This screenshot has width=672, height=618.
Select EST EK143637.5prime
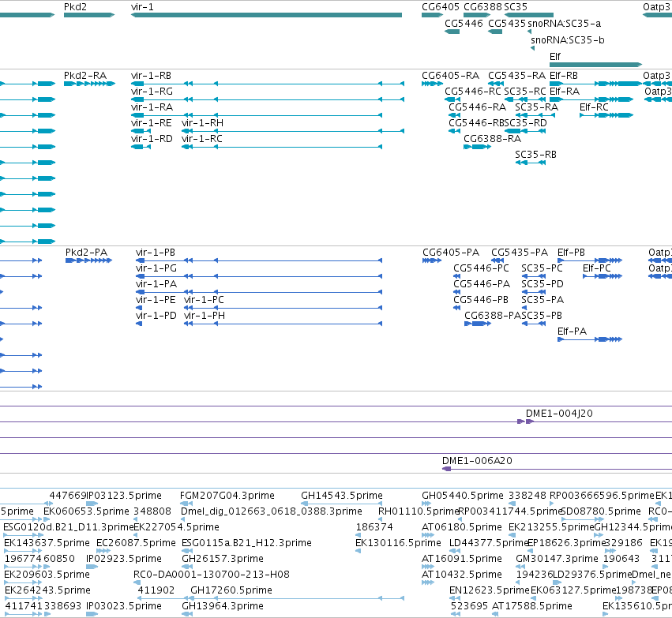pyautogui.click(x=47, y=543)
